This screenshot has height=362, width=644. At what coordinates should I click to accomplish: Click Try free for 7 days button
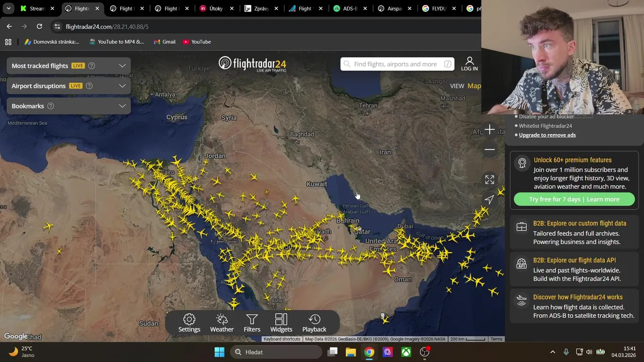coord(574,200)
